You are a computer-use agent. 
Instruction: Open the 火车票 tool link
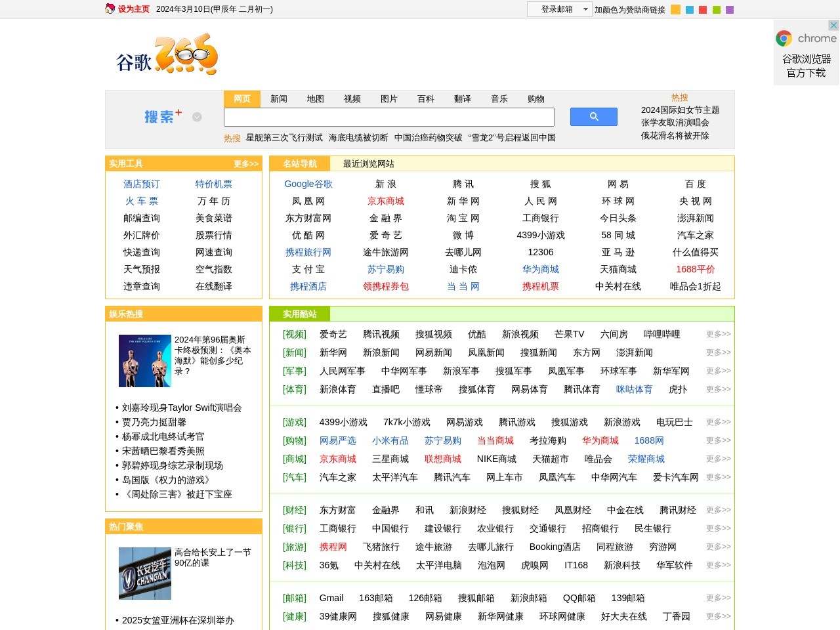[142, 201]
